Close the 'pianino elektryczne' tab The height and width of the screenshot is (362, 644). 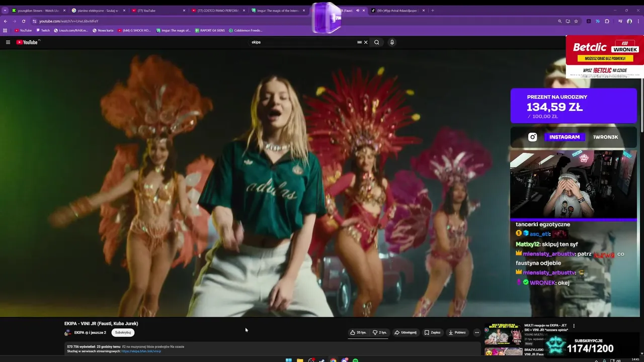pos(124,11)
